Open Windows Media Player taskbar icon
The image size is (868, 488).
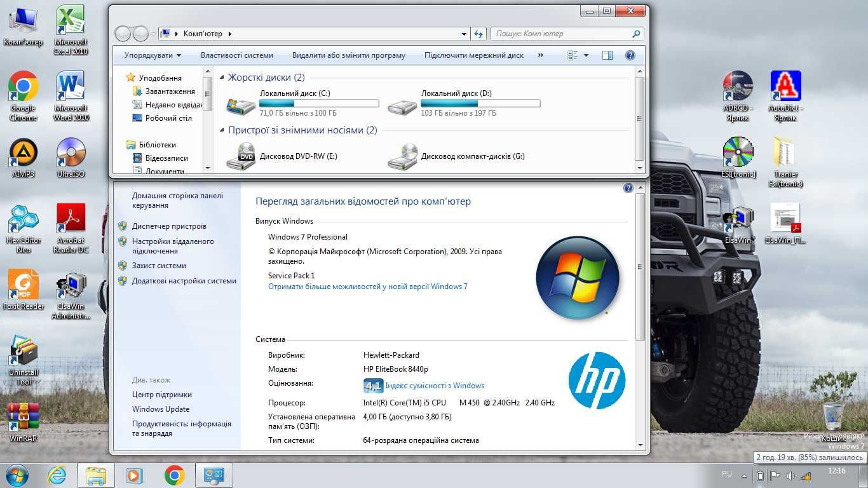[x=135, y=475]
